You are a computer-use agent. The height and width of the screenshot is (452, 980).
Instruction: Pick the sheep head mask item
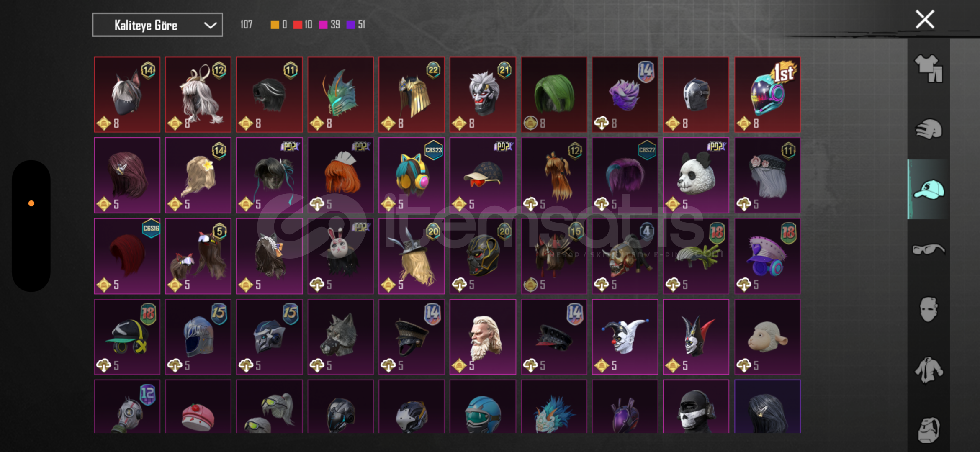tap(767, 337)
